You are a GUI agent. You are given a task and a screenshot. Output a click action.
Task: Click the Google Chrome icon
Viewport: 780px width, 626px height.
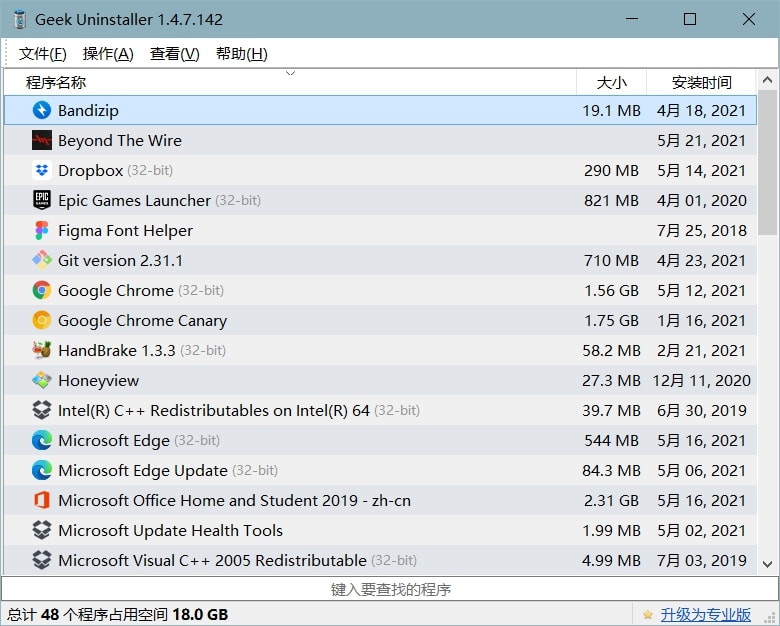[42, 290]
